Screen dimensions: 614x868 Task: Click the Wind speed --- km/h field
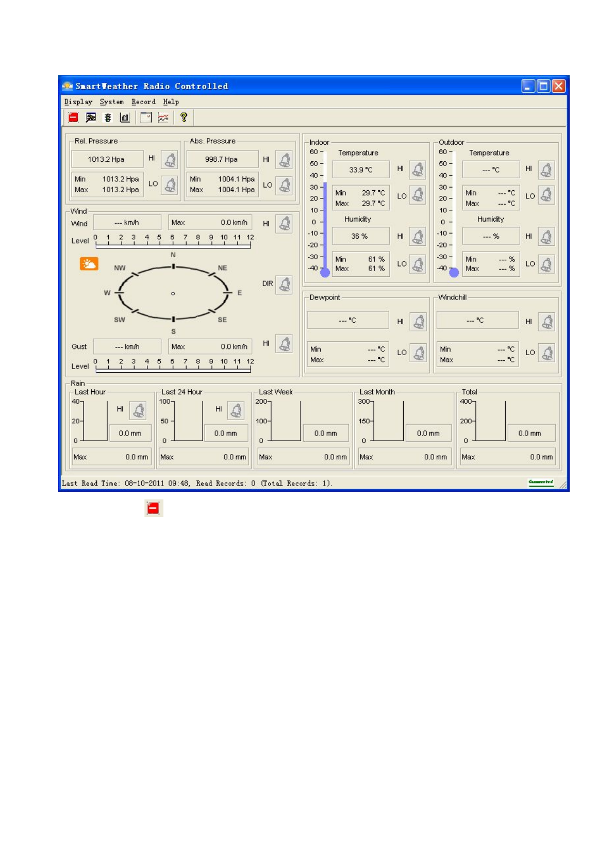click(x=127, y=223)
